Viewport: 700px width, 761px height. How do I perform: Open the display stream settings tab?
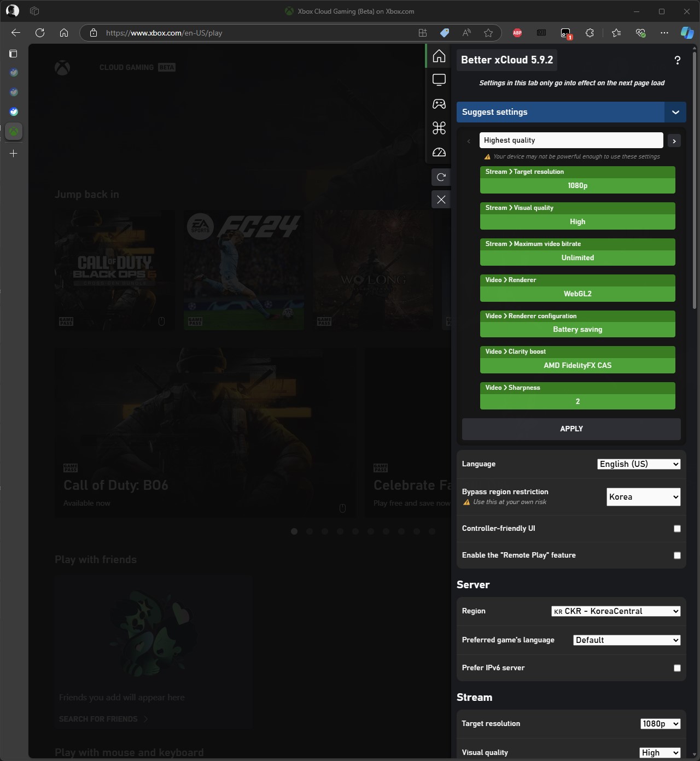tap(439, 80)
